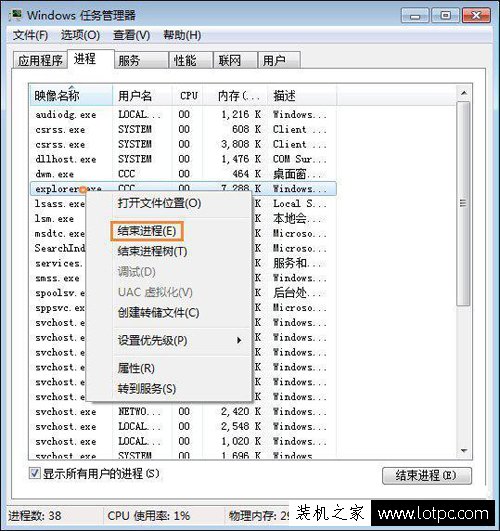Image resolution: width=500 pixels, height=531 pixels.
Task: Maximize the Task Manager window
Action: 445,16
